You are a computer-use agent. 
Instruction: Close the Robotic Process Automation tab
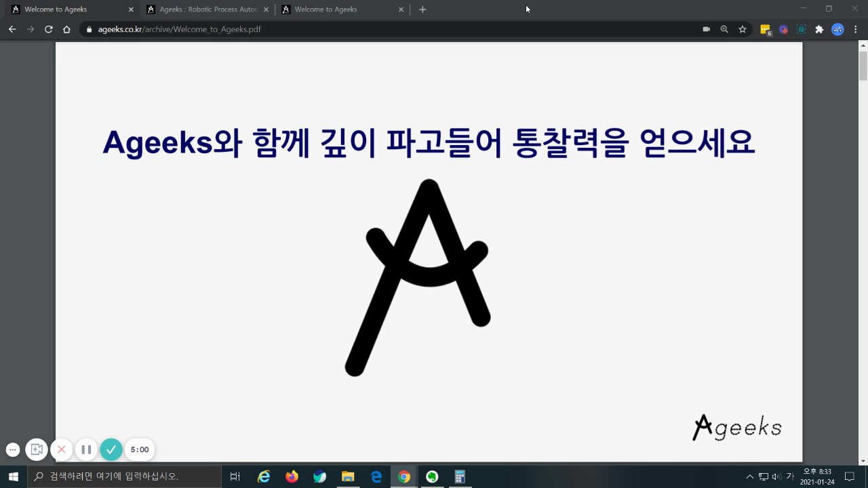tap(266, 9)
